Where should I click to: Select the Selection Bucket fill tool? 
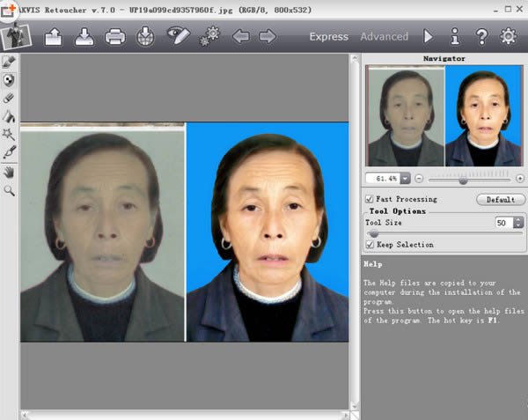tap(9, 115)
